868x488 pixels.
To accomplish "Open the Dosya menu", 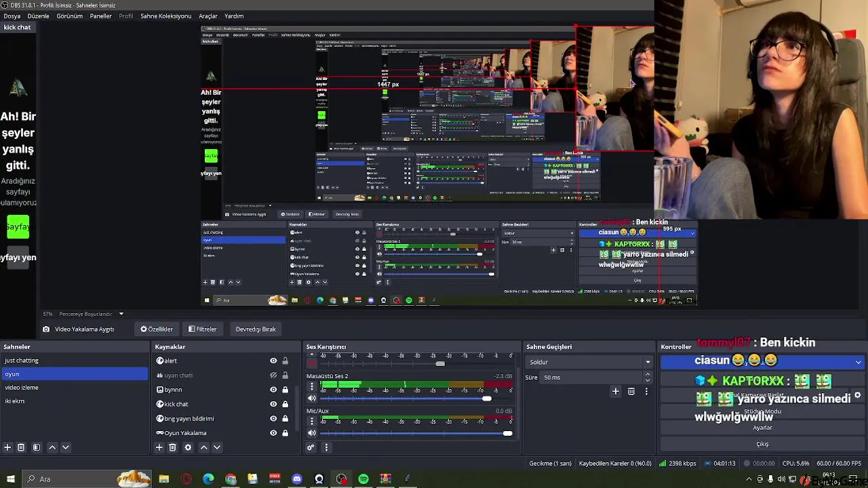I will coord(12,16).
